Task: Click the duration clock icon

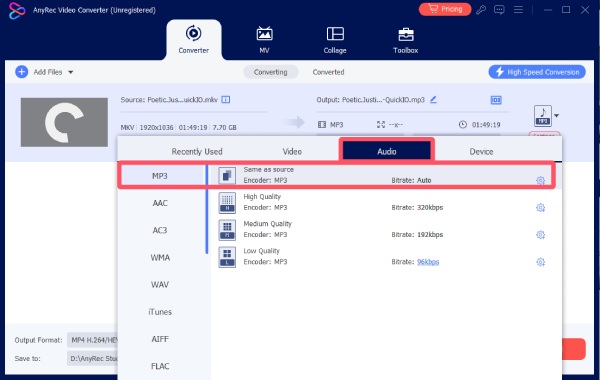Action: coord(463,125)
